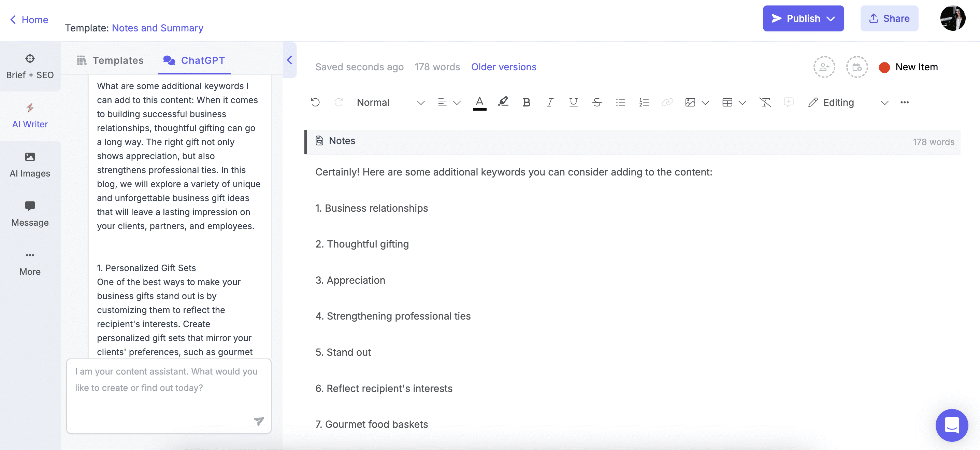
Task: Insert a bulleted list
Action: pos(620,102)
